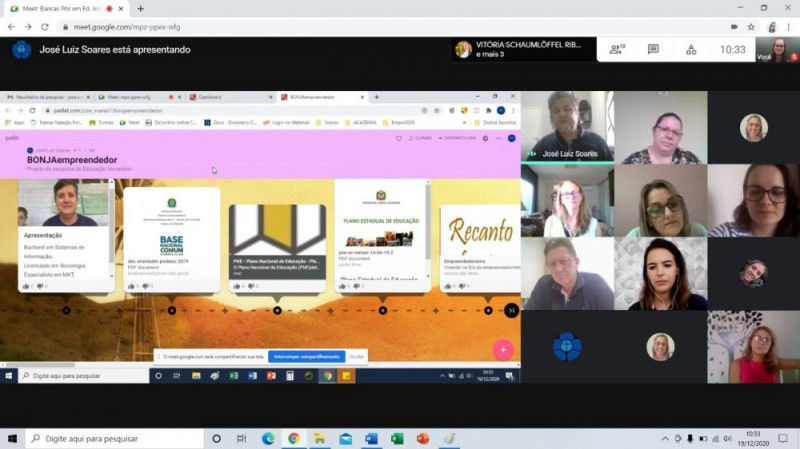This screenshot has width=800, height=449.
Task: Open Microsoft Edge from the bottom taskbar
Action: 268,439
